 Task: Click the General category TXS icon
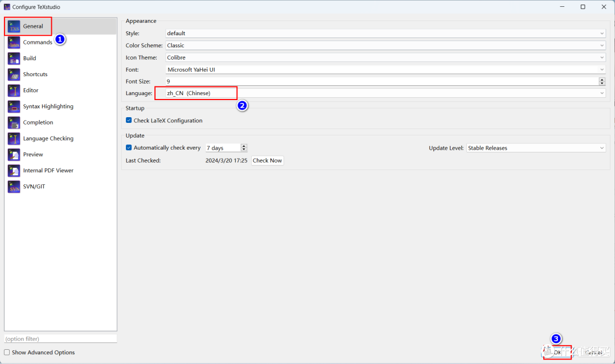(x=14, y=27)
